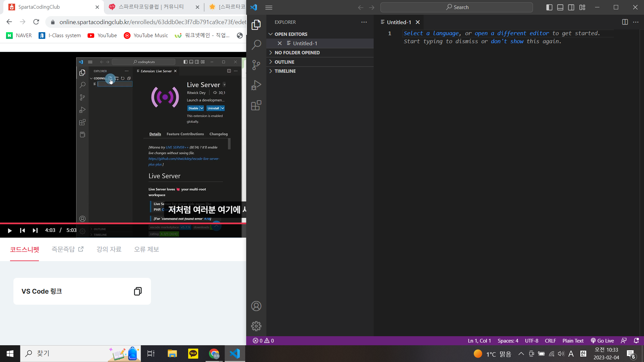The width and height of the screenshot is (644, 362).
Task: Click the VS Code Search command center box
Action: tap(457, 7)
